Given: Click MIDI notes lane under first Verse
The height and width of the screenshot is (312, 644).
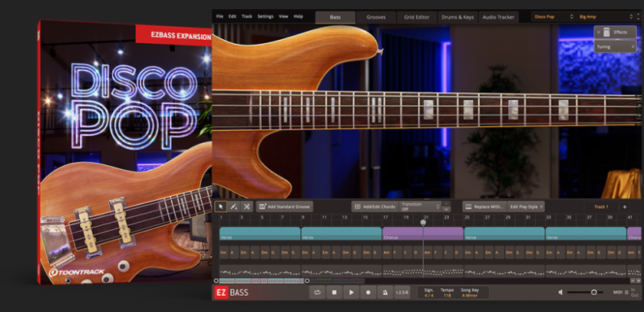Looking at the screenshot, I should 259,272.
